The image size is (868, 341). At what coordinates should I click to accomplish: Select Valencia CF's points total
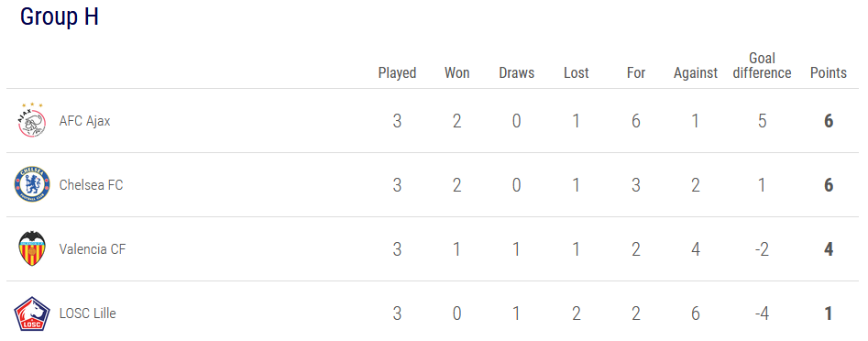(x=829, y=249)
